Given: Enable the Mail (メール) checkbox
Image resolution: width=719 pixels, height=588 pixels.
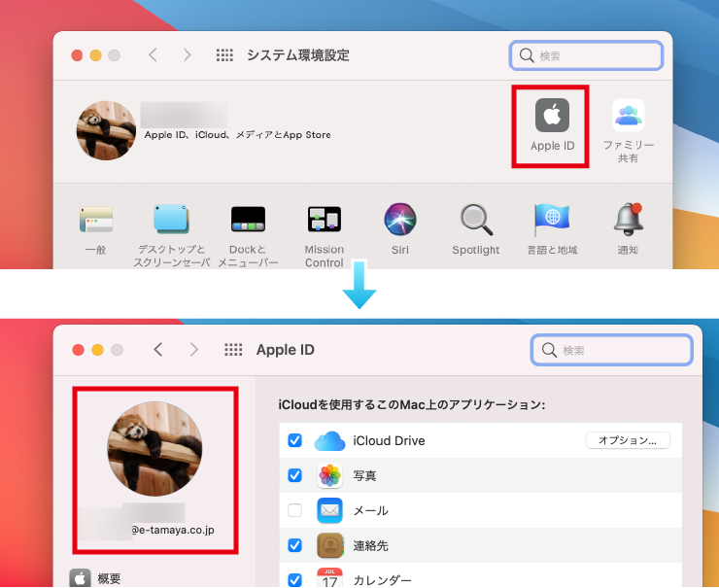Looking at the screenshot, I should tap(294, 510).
